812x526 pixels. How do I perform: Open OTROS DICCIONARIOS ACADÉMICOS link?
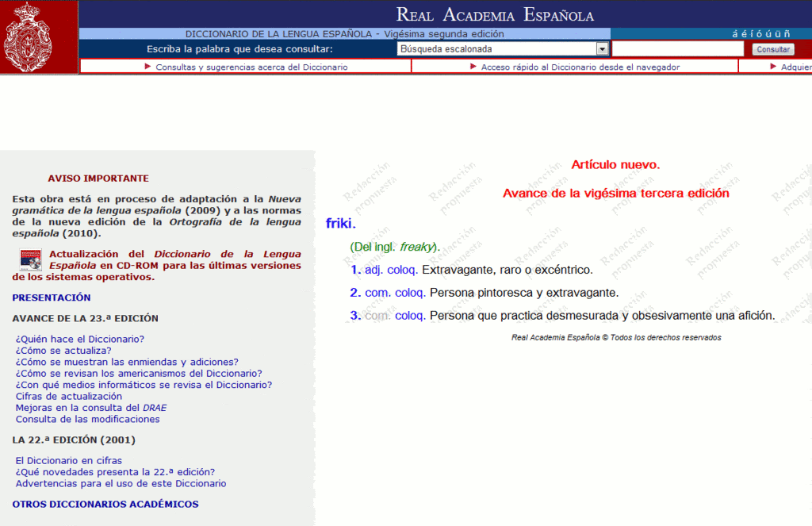tap(105, 504)
